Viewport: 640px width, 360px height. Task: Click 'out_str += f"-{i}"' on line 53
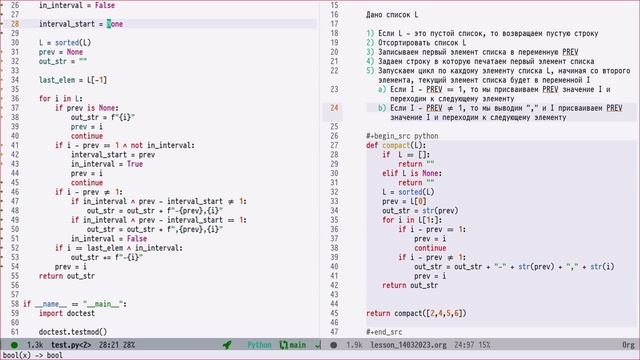107,258
